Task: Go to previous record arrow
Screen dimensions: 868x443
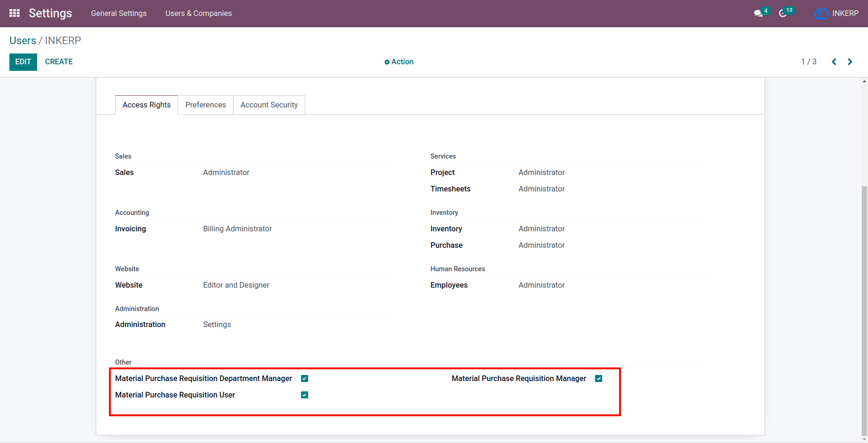Action: [x=834, y=62]
